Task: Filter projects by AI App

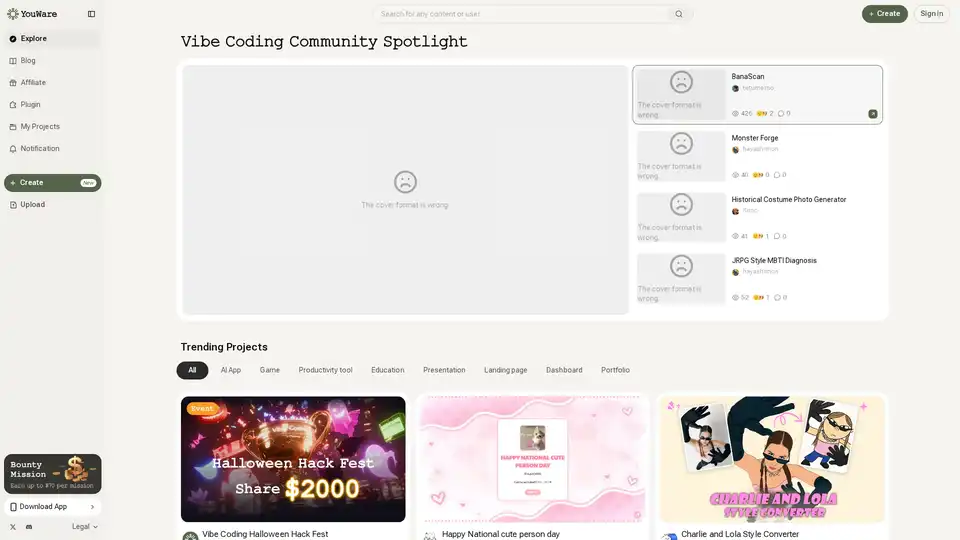Action: pyautogui.click(x=230, y=370)
